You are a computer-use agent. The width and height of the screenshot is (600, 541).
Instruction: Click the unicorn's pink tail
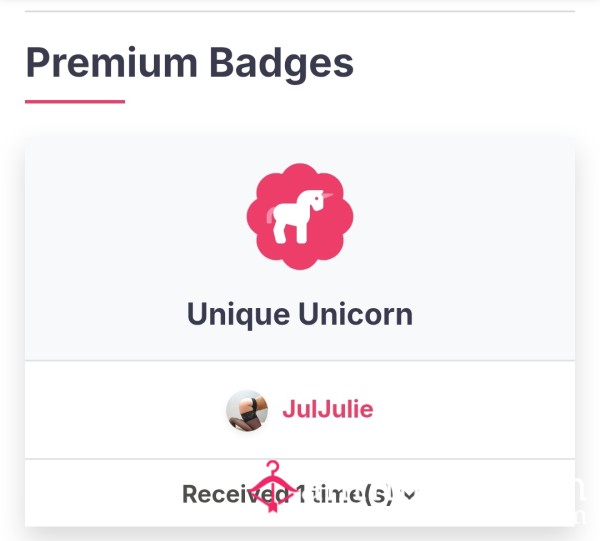coord(270,215)
